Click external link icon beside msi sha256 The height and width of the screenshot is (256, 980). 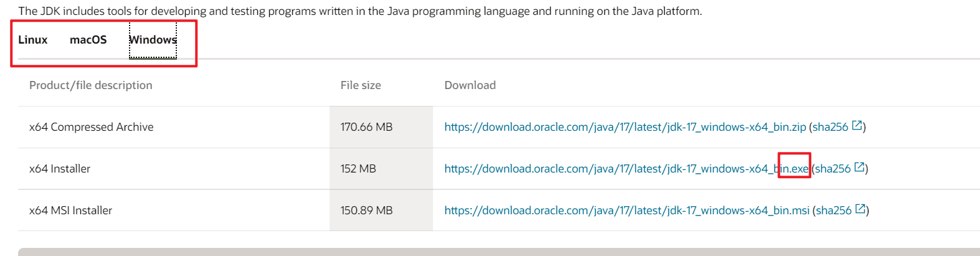[860, 209]
